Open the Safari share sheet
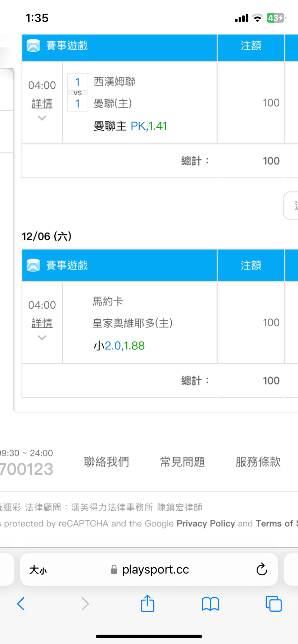 (x=147, y=603)
